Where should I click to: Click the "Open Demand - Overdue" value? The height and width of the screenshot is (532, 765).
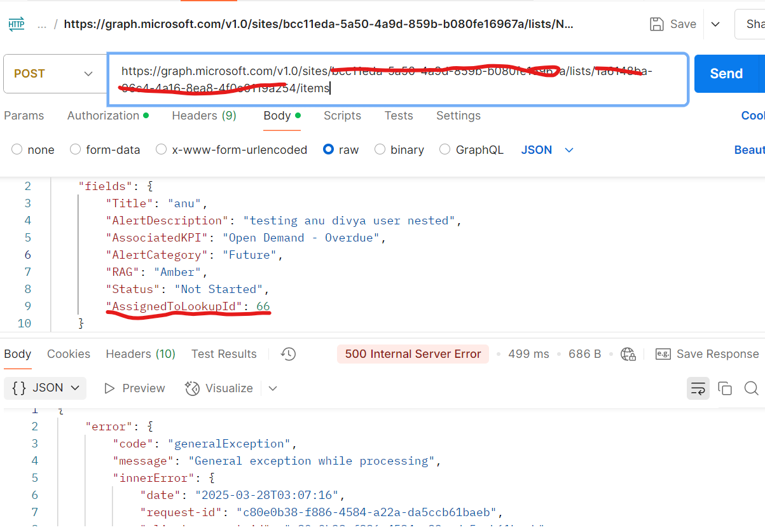pos(301,238)
